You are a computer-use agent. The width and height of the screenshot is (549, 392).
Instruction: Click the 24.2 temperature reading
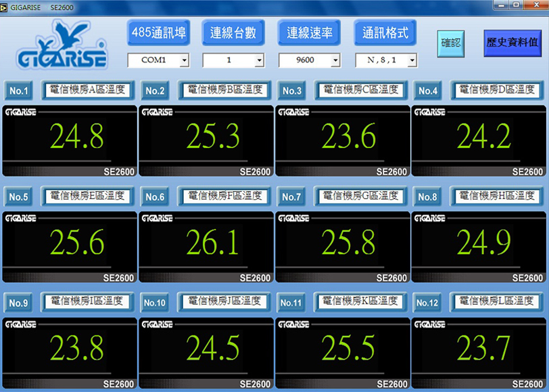pyautogui.click(x=484, y=136)
